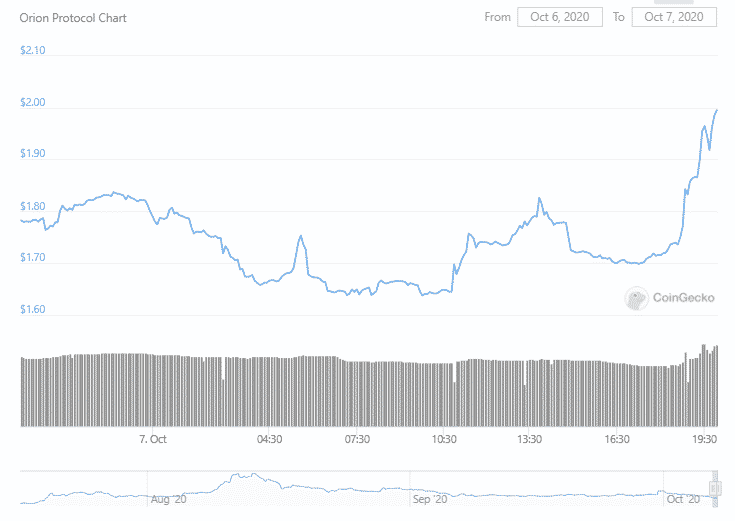
Task: Click the Orion Protocol Chart title
Action: pos(74,18)
